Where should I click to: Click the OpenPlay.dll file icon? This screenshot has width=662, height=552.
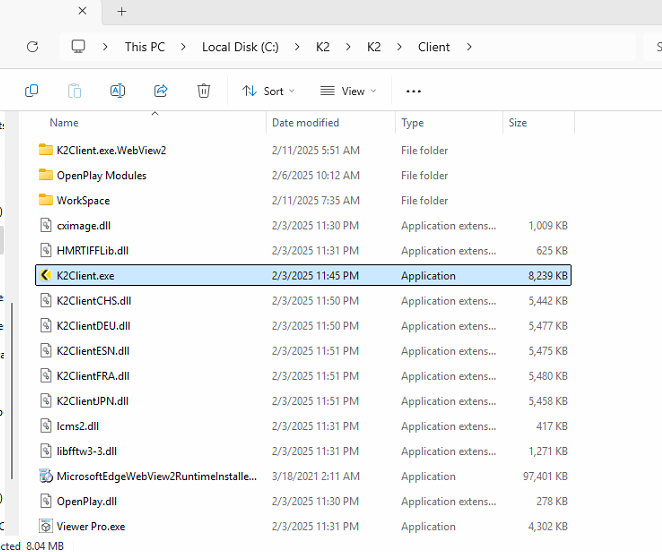click(x=46, y=501)
